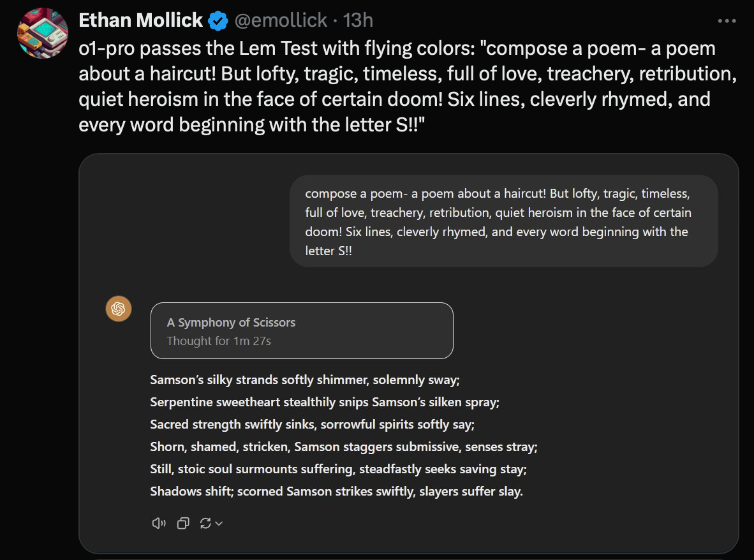This screenshot has width=754, height=560.
Task: Click the line beginning "Still, stoic soul"
Action: pos(338,469)
